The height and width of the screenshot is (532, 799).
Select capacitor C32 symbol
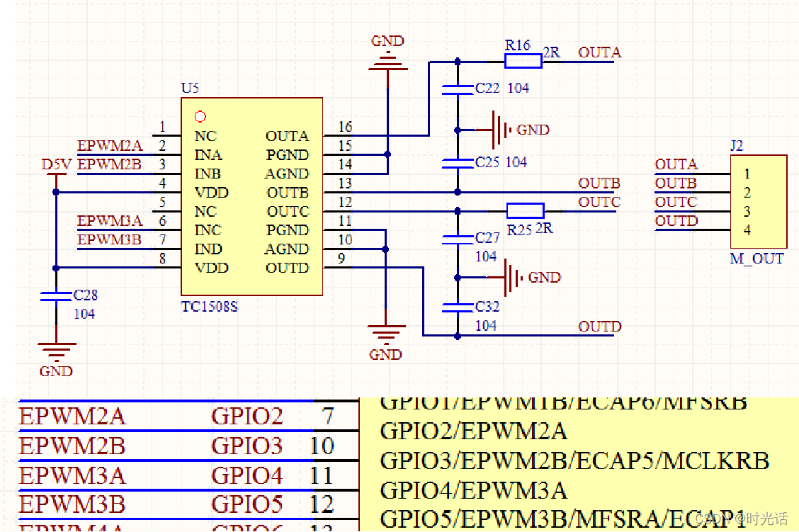point(458,307)
